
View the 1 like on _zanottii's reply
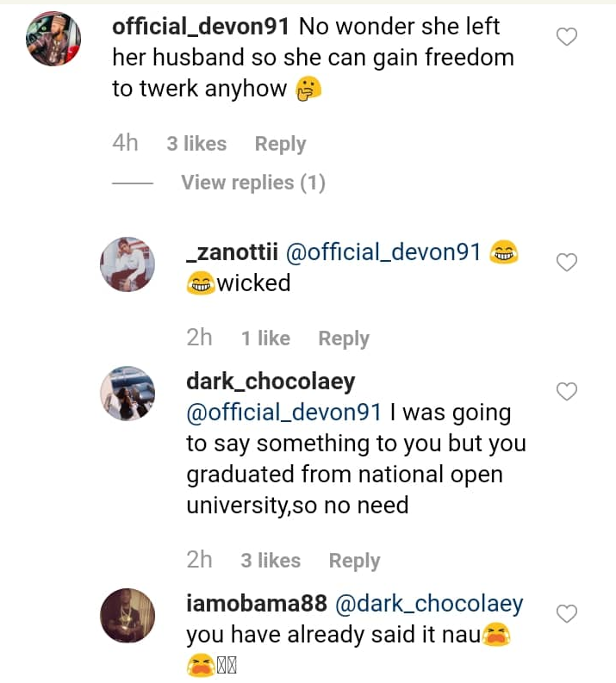pos(265,338)
